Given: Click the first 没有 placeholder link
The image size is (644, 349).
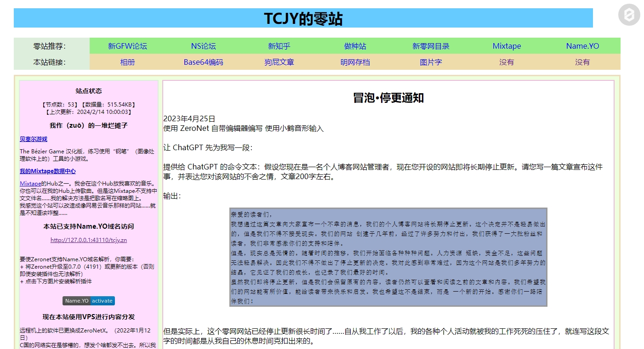Looking at the screenshot, I should click(507, 62).
